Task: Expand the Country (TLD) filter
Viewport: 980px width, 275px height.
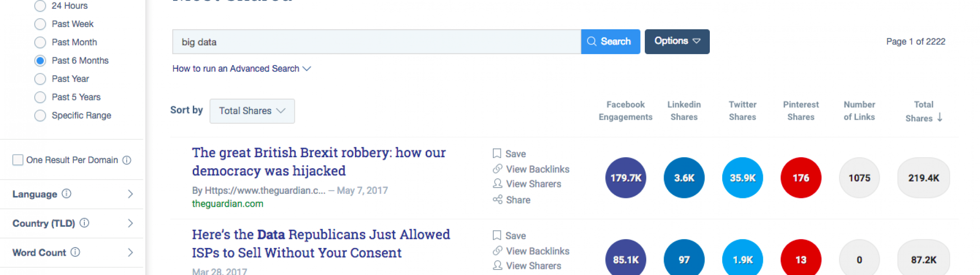Action: tap(72, 223)
